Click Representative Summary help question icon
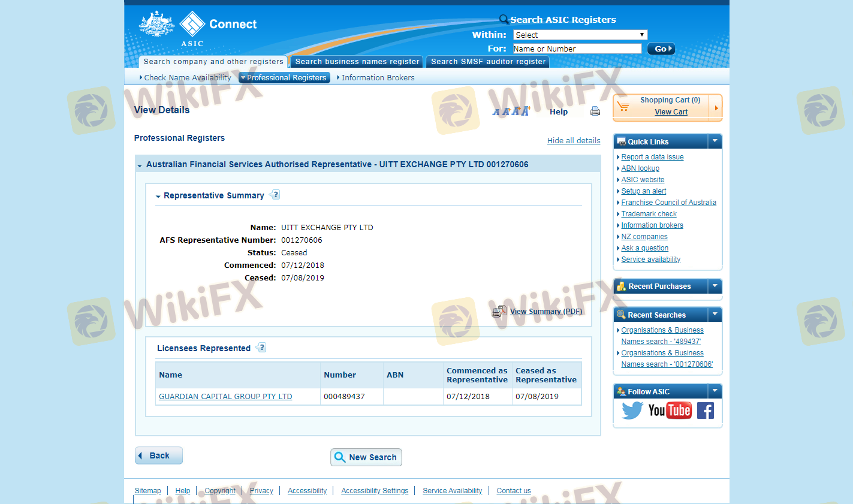The image size is (853, 504). 275,195
